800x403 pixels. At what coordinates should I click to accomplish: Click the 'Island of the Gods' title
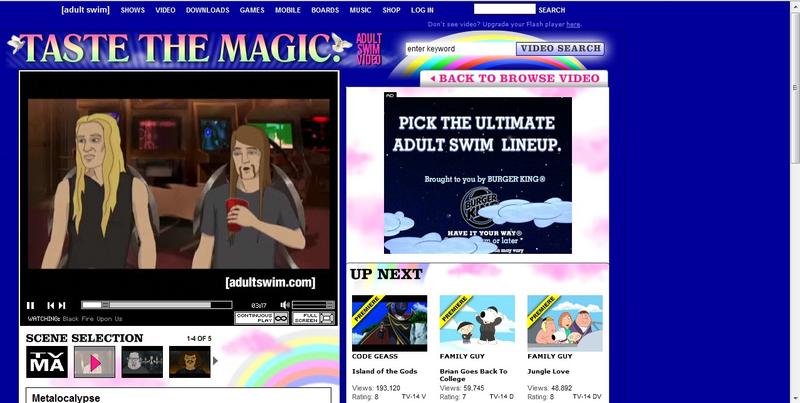pyautogui.click(x=385, y=371)
